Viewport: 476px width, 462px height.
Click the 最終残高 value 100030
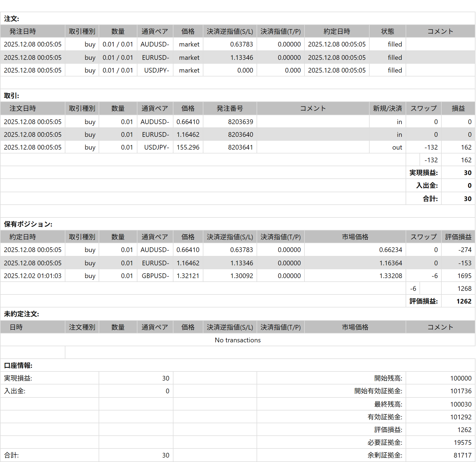pyautogui.click(x=460, y=404)
